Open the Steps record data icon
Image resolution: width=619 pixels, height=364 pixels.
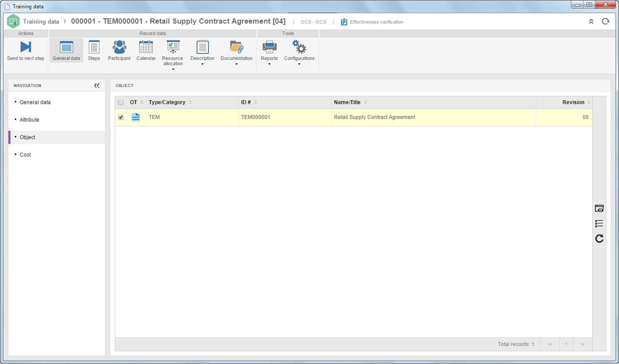pyautogui.click(x=94, y=47)
